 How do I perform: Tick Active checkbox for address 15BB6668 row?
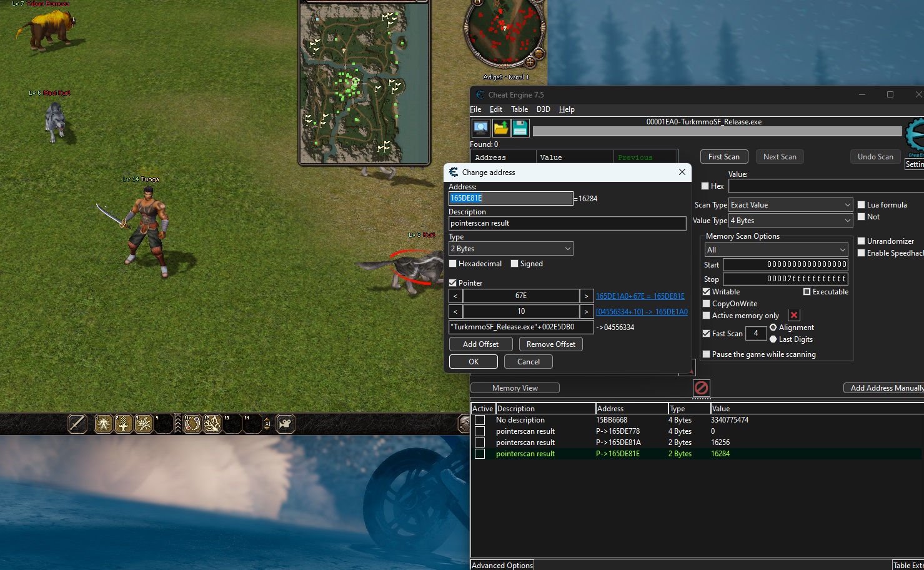coord(480,420)
